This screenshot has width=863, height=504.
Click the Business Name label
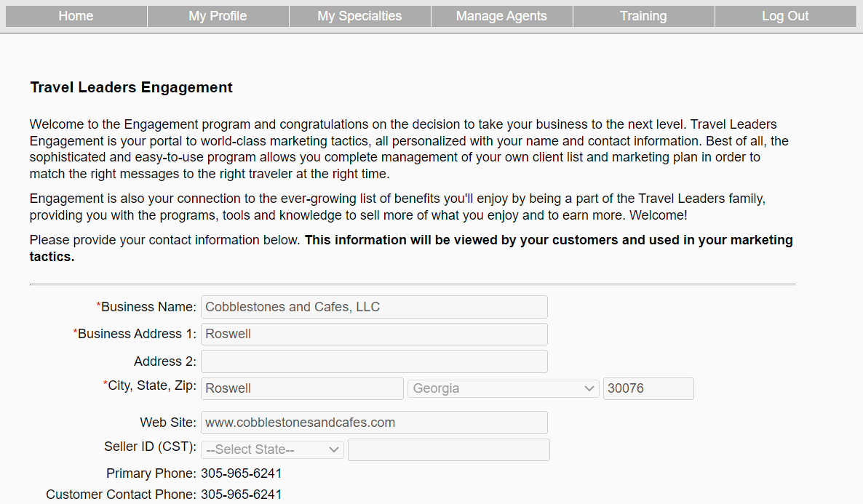tap(146, 307)
